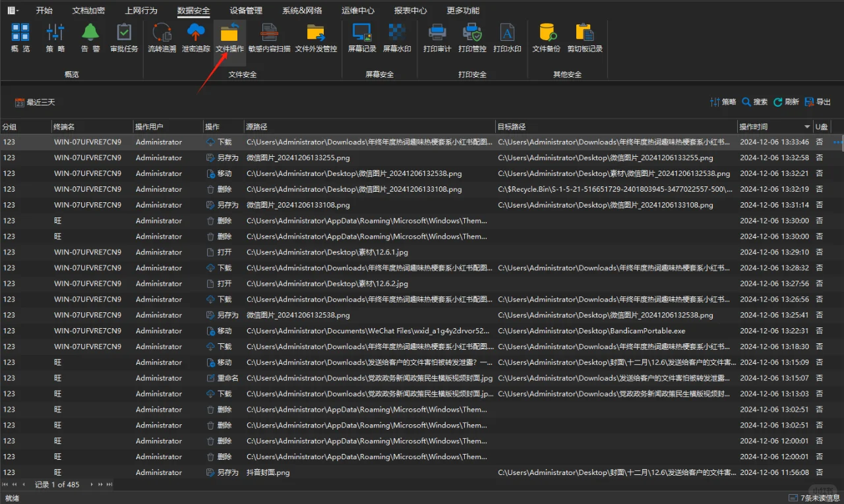
Task: Select the C:\$Recycle.Bin target path cell
Action: [615, 189]
